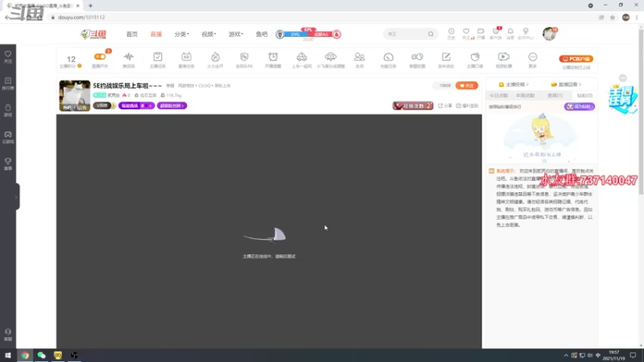Open the client download icon with red badge
The image size is (644, 362).
[495, 31]
